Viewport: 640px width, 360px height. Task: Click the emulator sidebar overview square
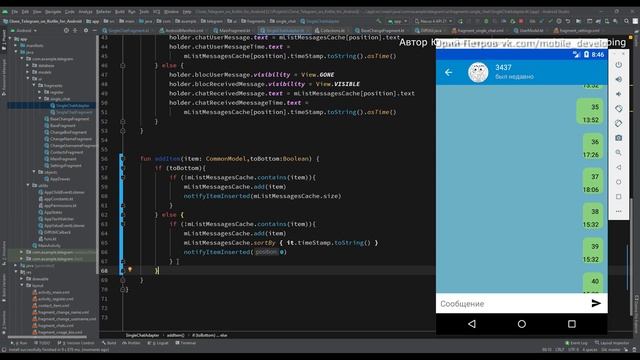(619, 197)
